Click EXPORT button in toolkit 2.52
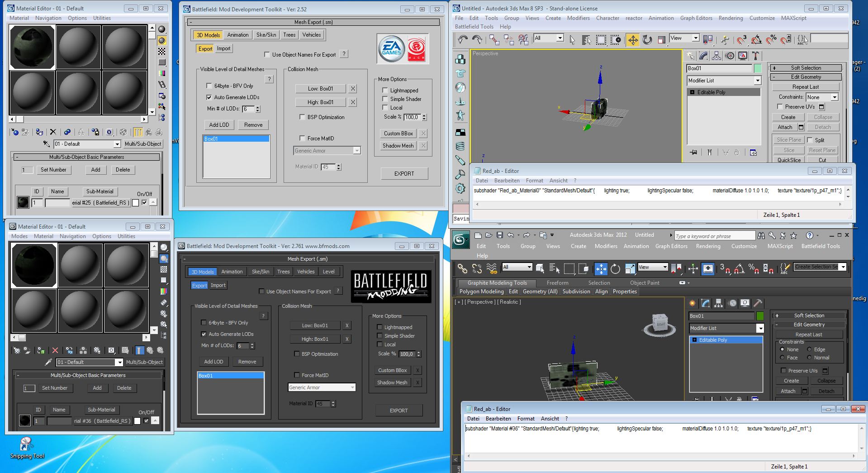 point(404,174)
